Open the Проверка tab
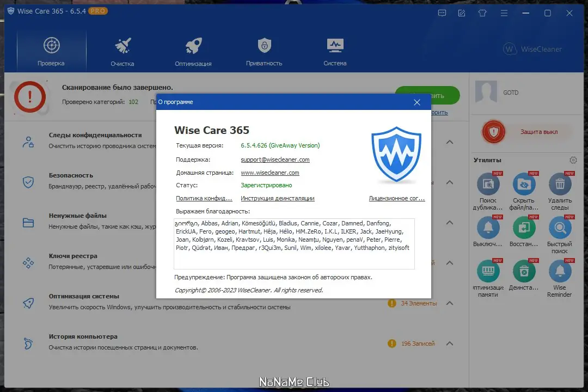The height and width of the screenshot is (392, 588). pyautogui.click(x=51, y=51)
